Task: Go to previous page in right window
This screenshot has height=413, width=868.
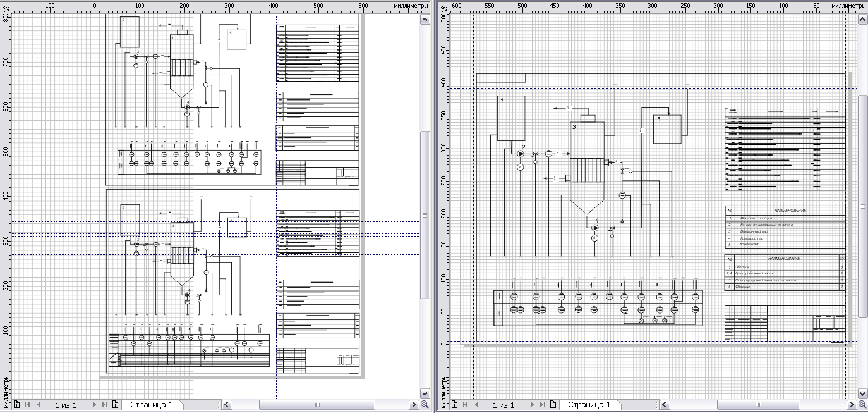Action: tap(476, 405)
